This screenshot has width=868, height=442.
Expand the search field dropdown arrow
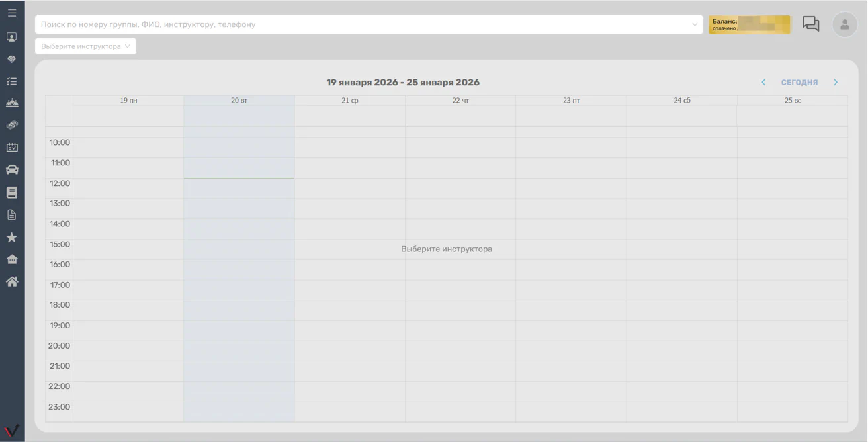coord(695,24)
